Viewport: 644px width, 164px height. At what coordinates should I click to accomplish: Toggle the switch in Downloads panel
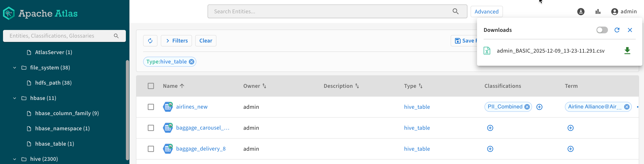(602, 30)
